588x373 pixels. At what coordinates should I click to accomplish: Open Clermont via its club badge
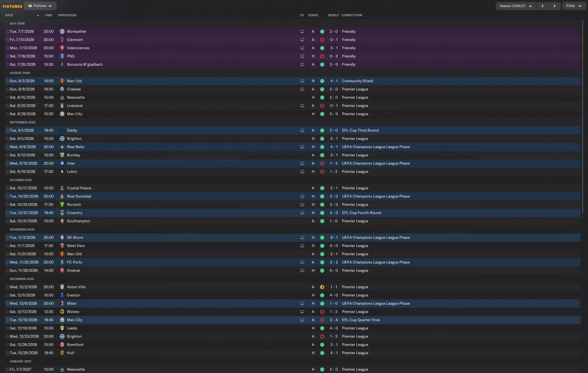coord(62,40)
